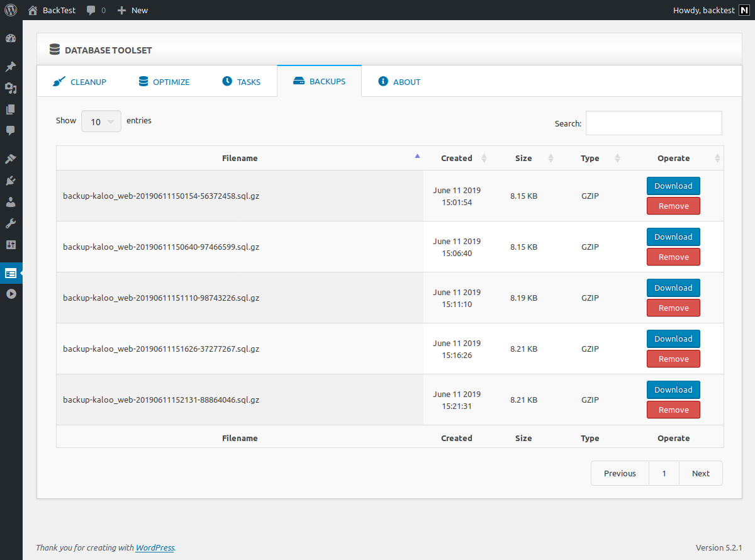The width and height of the screenshot is (755, 560).
Task: Expand the Show entries dropdown
Action: pyautogui.click(x=101, y=121)
